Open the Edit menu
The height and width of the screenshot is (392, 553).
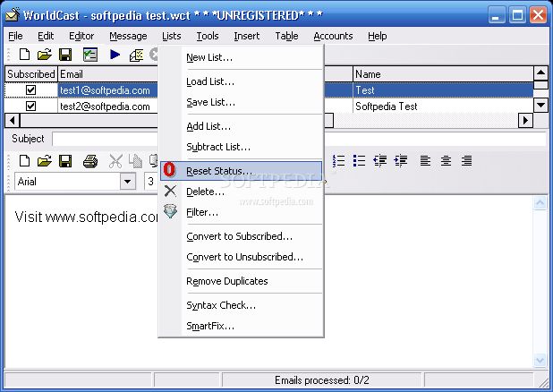coord(46,36)
